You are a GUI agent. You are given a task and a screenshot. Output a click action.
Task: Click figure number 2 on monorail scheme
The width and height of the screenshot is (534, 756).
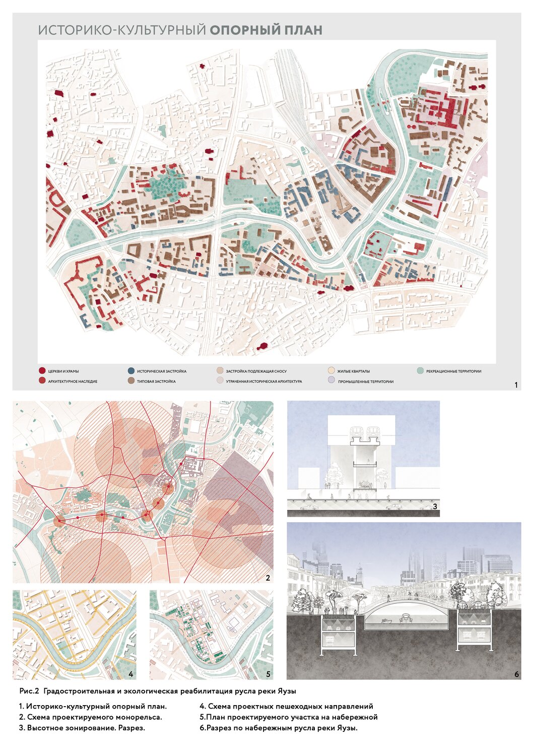[268, 578]
